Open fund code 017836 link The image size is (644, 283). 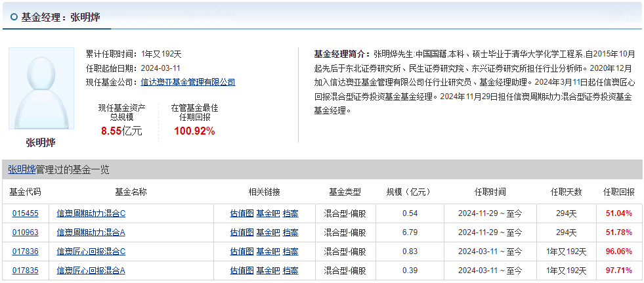pos(26,251)
